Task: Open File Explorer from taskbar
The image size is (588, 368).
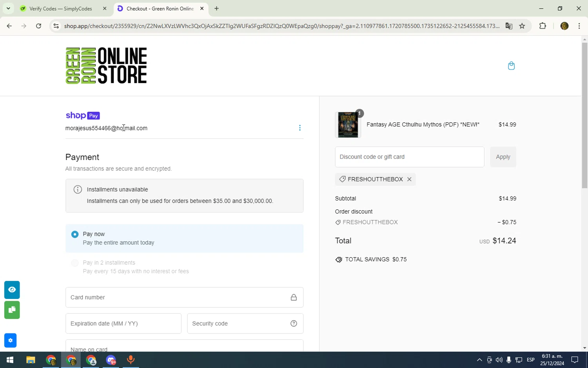Action: [x=31, y=360]
